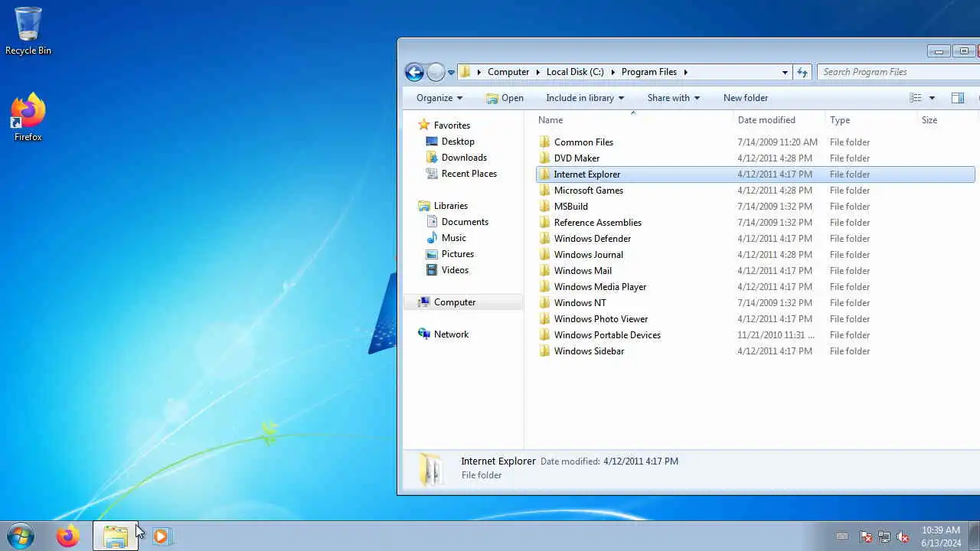Refresh the Program Files folder view
This screenshot has height=551, width=980.
(802, 72)
